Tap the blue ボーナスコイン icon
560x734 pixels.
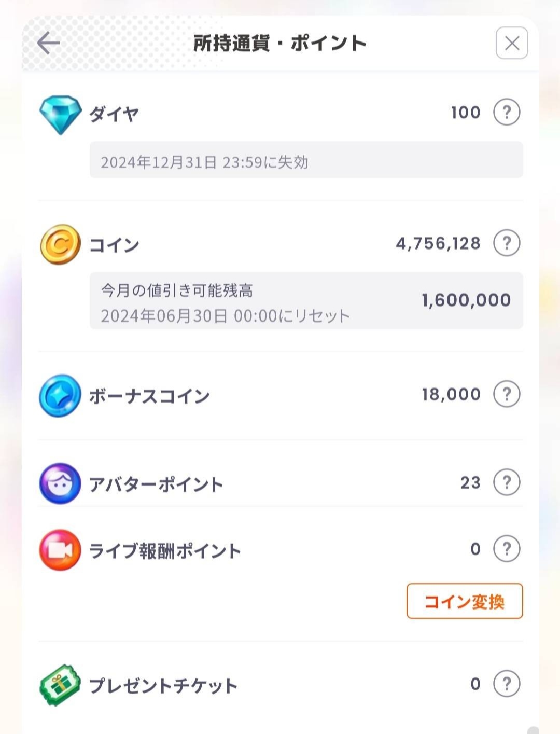pyautogui.click(x=60, y=396)
